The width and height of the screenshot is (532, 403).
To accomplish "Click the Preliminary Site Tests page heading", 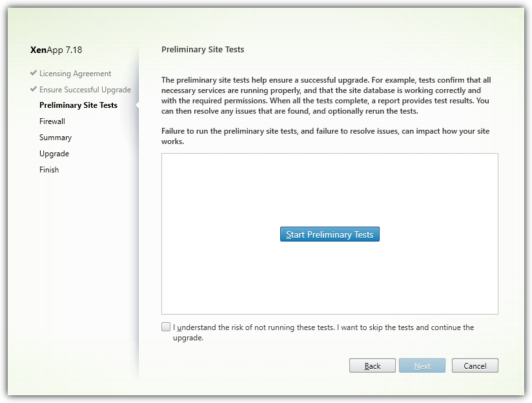I will 203,50.
